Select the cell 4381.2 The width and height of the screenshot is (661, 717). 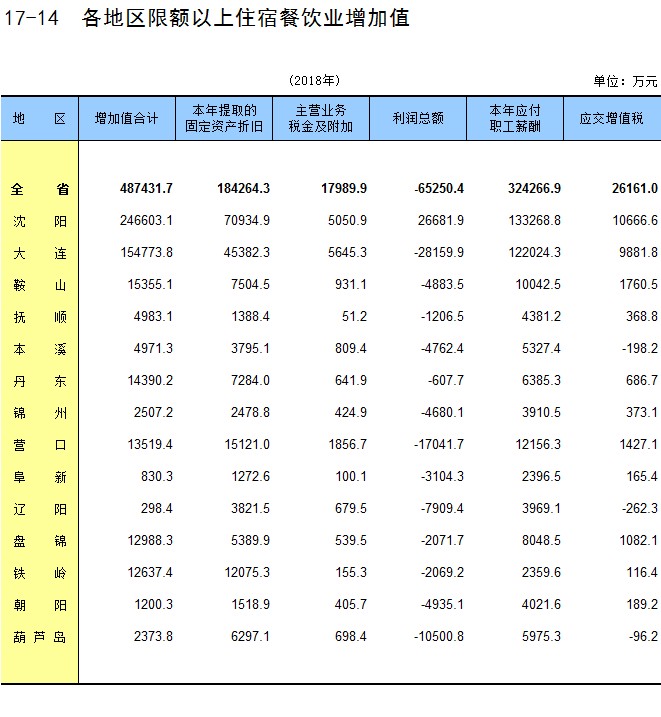[541, 316]
